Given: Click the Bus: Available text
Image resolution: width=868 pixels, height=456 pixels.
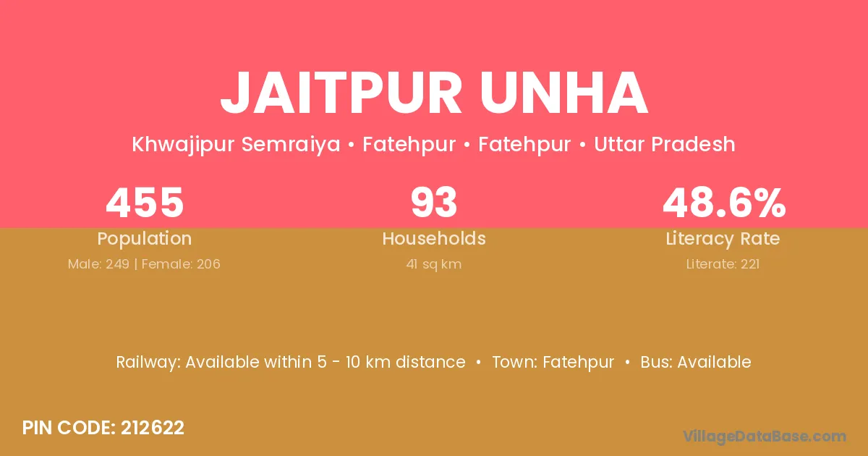Looking at the screenshot, I should 696,362.
